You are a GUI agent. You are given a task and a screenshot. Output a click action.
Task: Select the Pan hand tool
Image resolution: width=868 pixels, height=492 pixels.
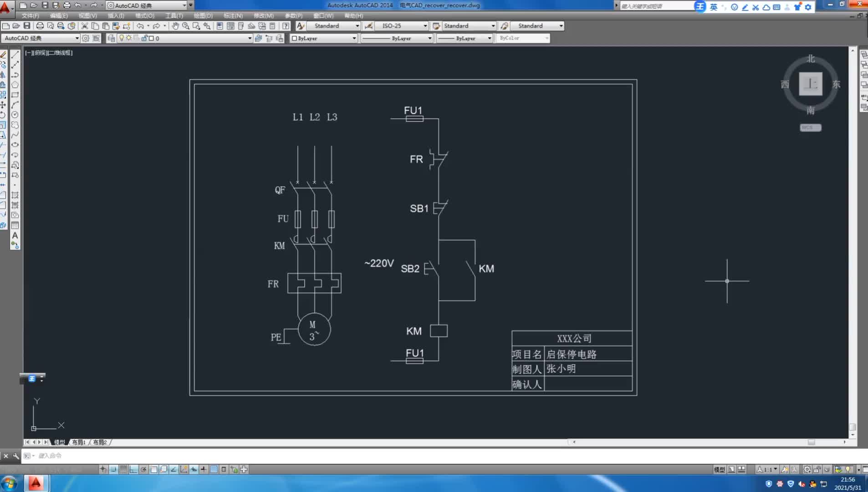coord(175,26)
